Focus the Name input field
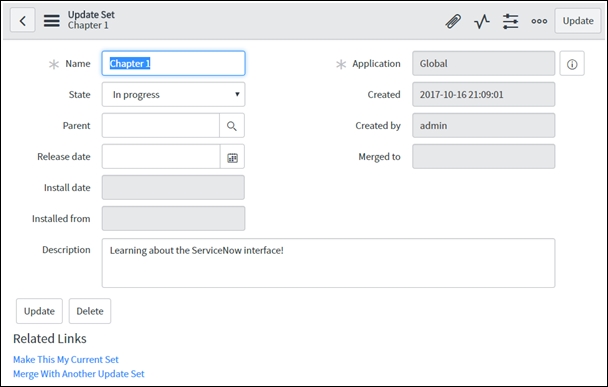 [173, 63]
